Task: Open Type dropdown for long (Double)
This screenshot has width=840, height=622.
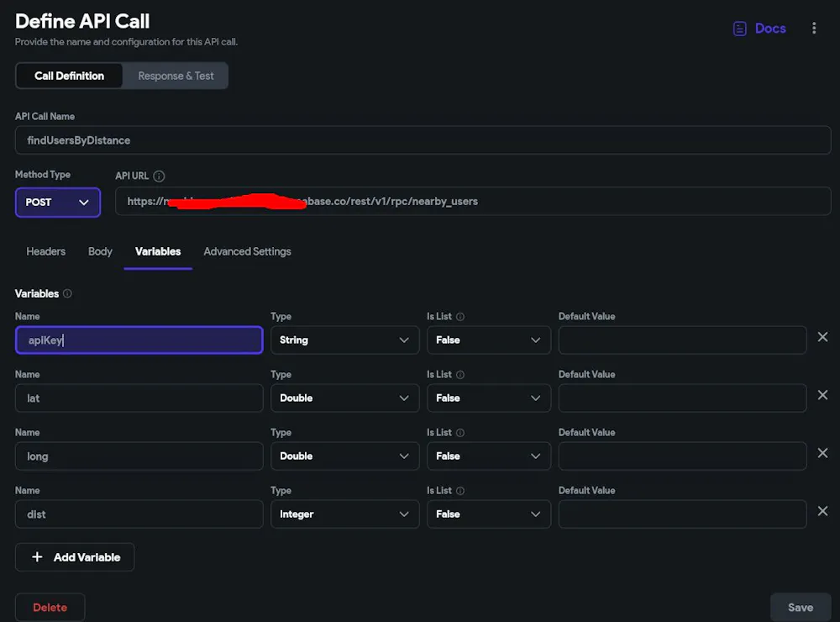Action: tap(345, 456)
